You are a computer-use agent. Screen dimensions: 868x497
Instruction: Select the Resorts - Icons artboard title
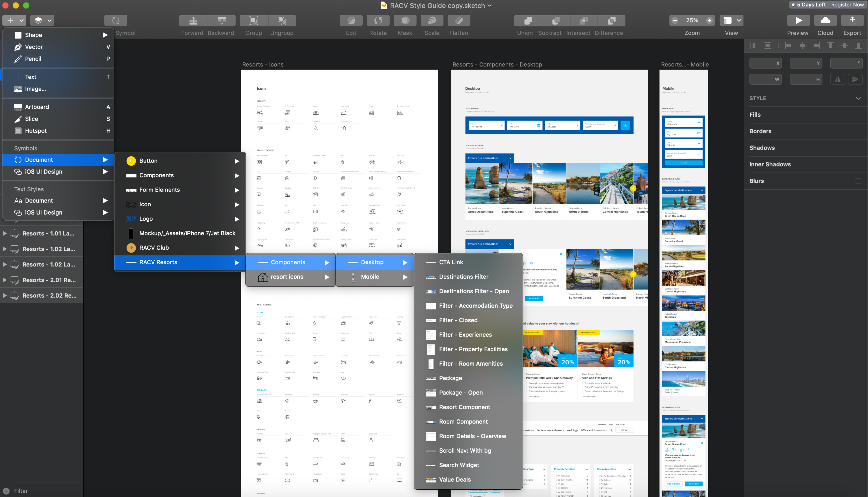(263, 65)
